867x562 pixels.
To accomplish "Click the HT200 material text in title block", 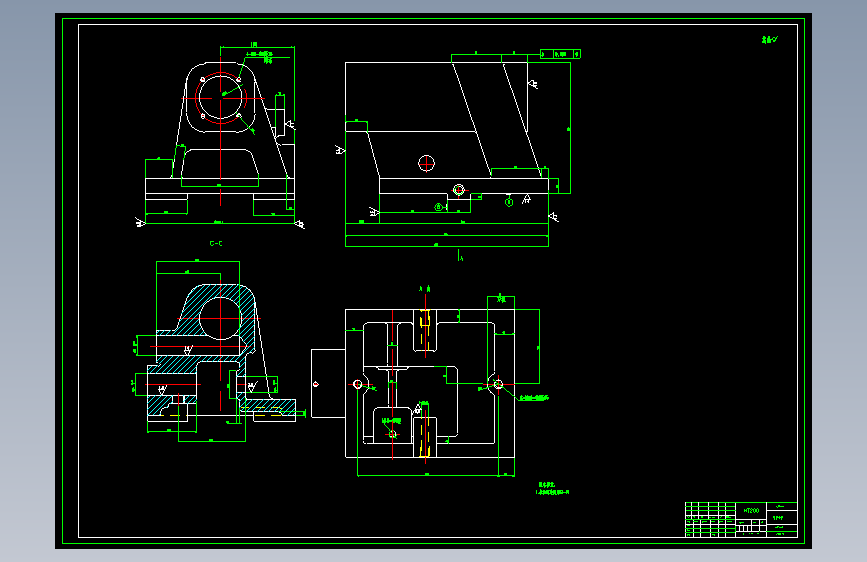I will pos(751,511).
